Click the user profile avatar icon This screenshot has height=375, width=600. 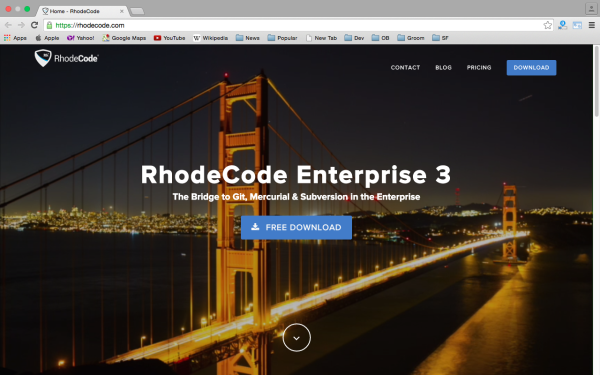click(591, 8)
